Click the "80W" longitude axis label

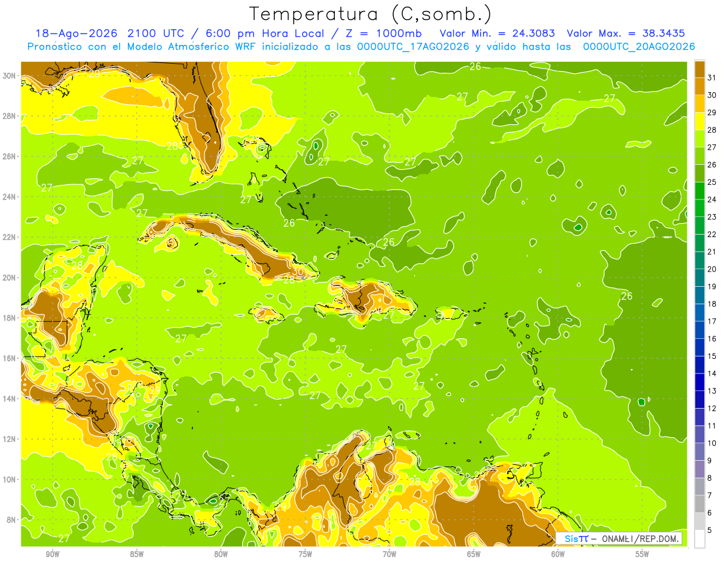pyautogui.click(x=221, y=554)
